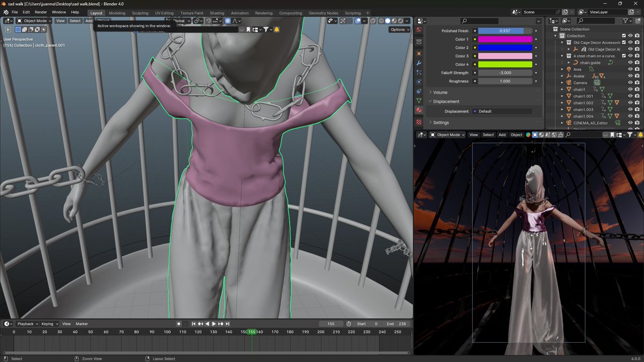Open the Keying dropdown in timeline
The image size is (644, 362).
click(49, 324)
